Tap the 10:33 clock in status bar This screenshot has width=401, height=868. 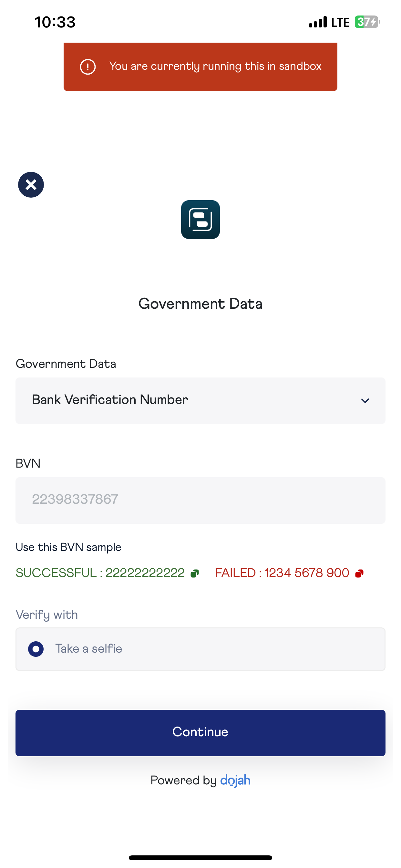[55, 22]
